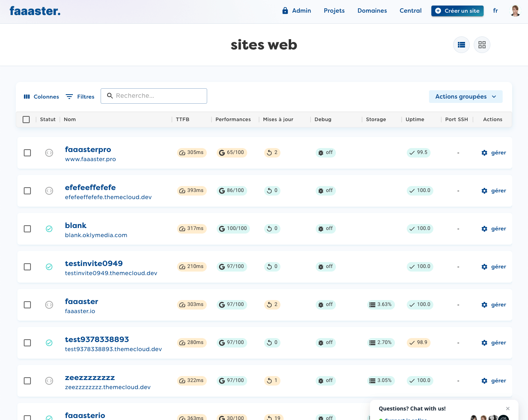Screen dimensions: 528x420
Task: Toggle the select-all header checkbox
Action: (26, 120)
